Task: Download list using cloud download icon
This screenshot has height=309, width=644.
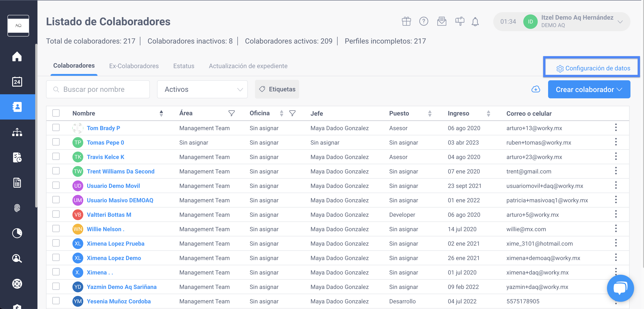Action: (535, 89)
